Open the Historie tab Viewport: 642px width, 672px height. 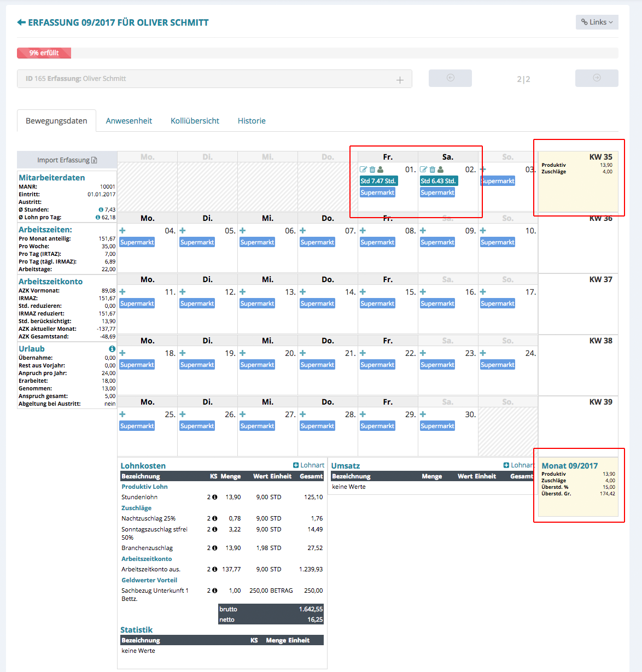click(x=252, y=121)
